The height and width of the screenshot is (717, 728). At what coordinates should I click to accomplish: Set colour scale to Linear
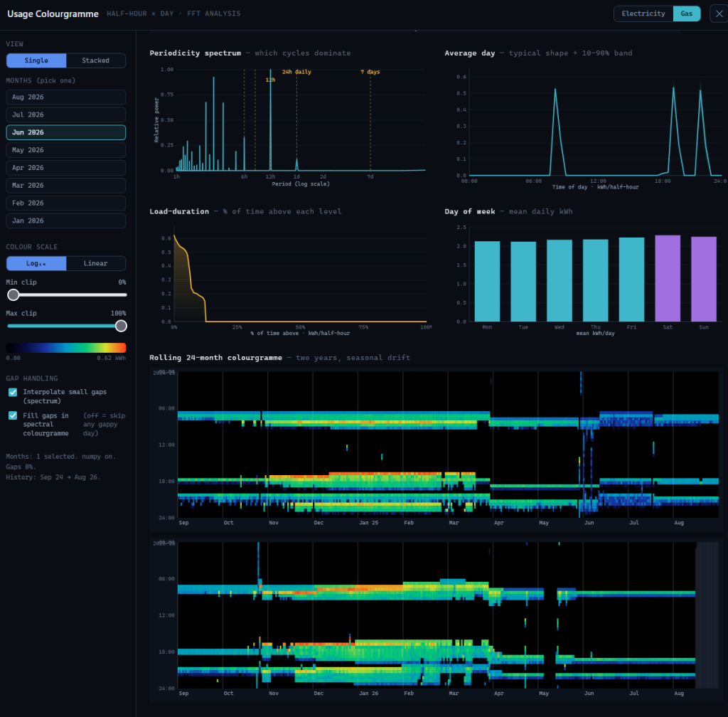[96, 263]
